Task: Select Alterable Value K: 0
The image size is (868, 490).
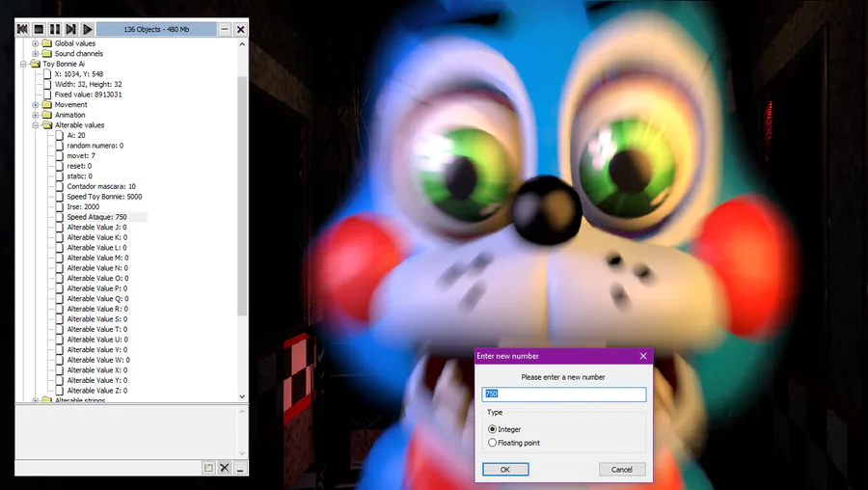Action: point(96,237)
